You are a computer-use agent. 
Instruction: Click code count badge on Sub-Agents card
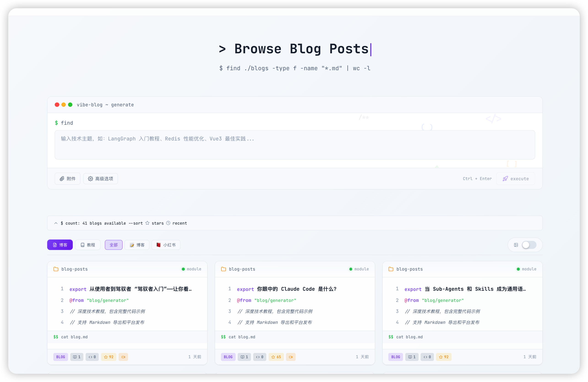click(427, 357)
